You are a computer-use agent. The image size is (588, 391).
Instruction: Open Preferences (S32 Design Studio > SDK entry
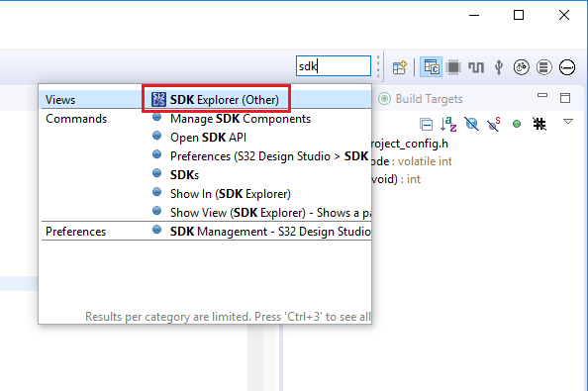click(x=261, y=156)
